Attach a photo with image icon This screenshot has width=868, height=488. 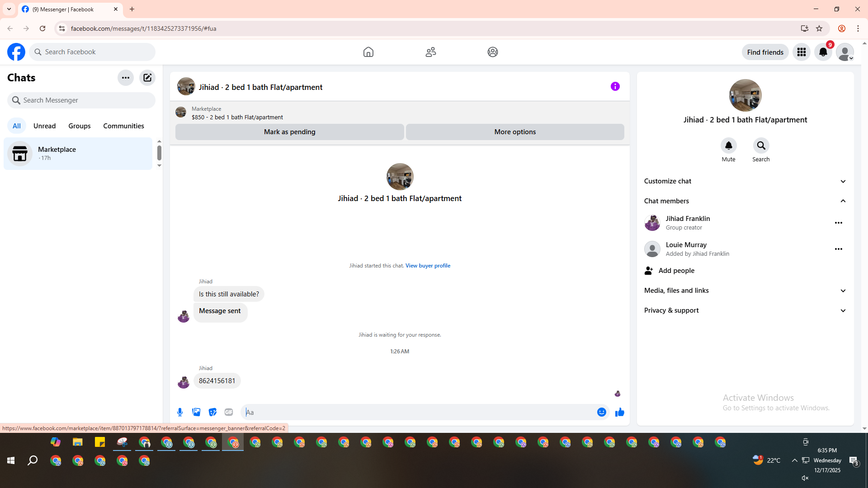(x=196, y=412)
